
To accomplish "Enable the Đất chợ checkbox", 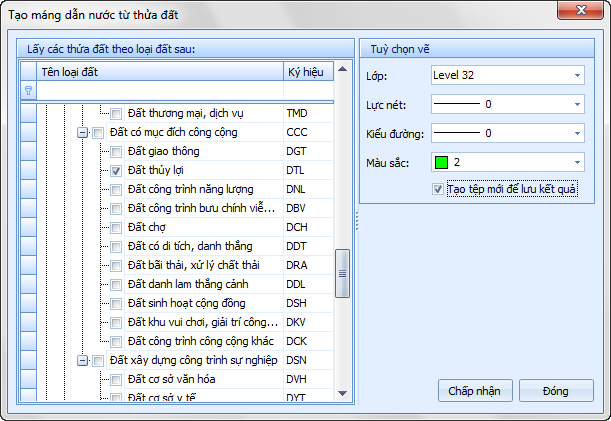I will coord(116,228).
